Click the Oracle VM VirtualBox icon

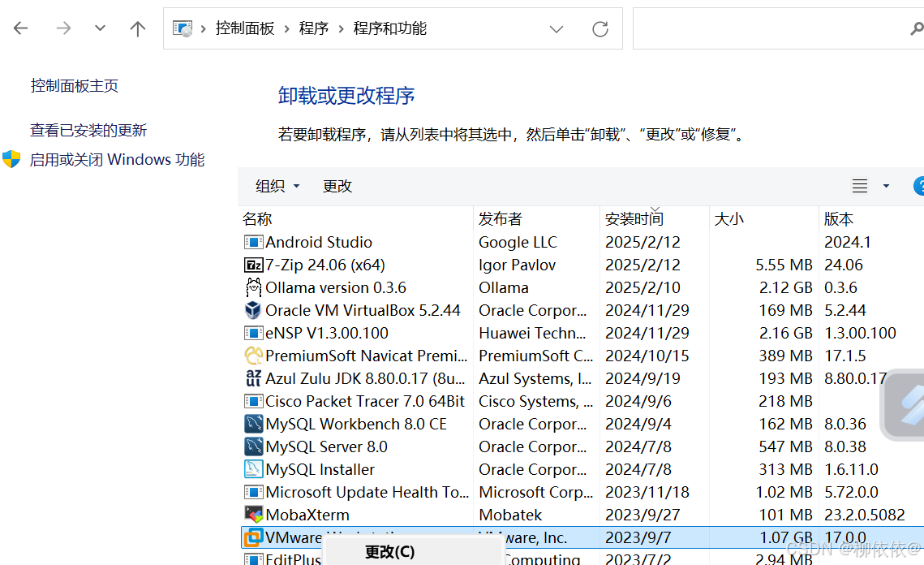253,310
